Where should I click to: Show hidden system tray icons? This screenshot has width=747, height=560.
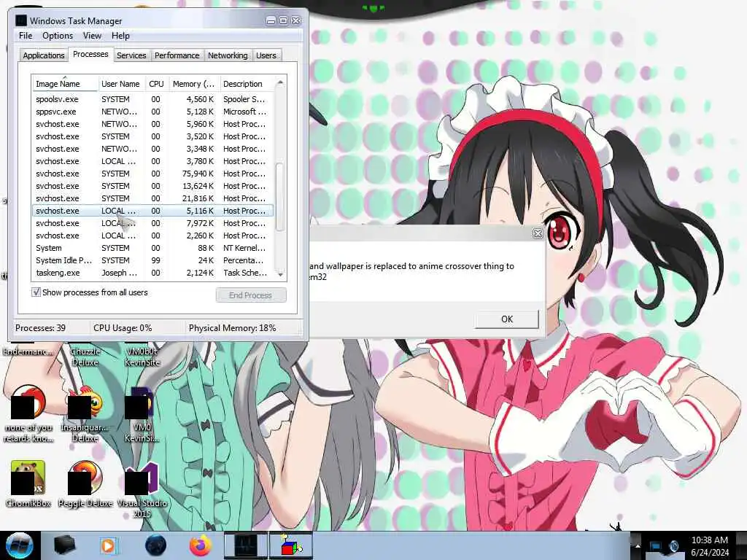click(x=637, y=545)
